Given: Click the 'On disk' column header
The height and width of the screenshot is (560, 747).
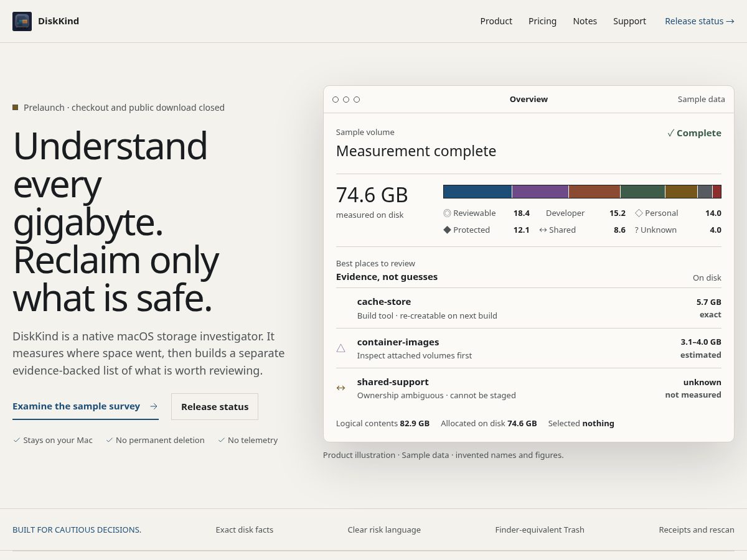Looking at the screenshot, I should click(x=707, y=278).
